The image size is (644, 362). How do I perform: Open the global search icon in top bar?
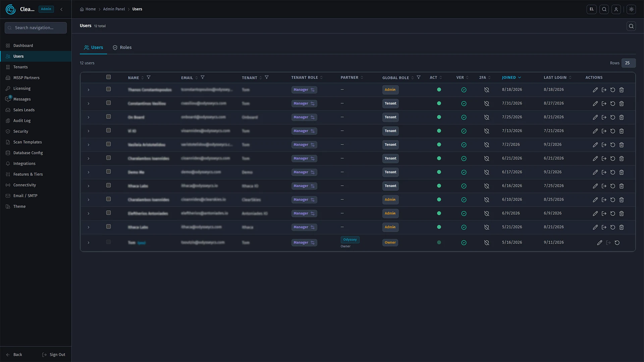coord(604,9)
